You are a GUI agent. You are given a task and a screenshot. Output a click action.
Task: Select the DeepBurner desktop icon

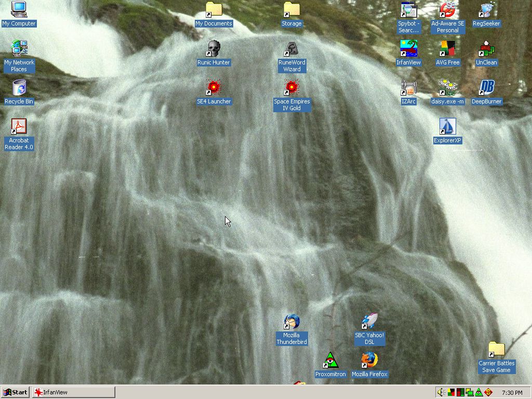coord(486,87)
